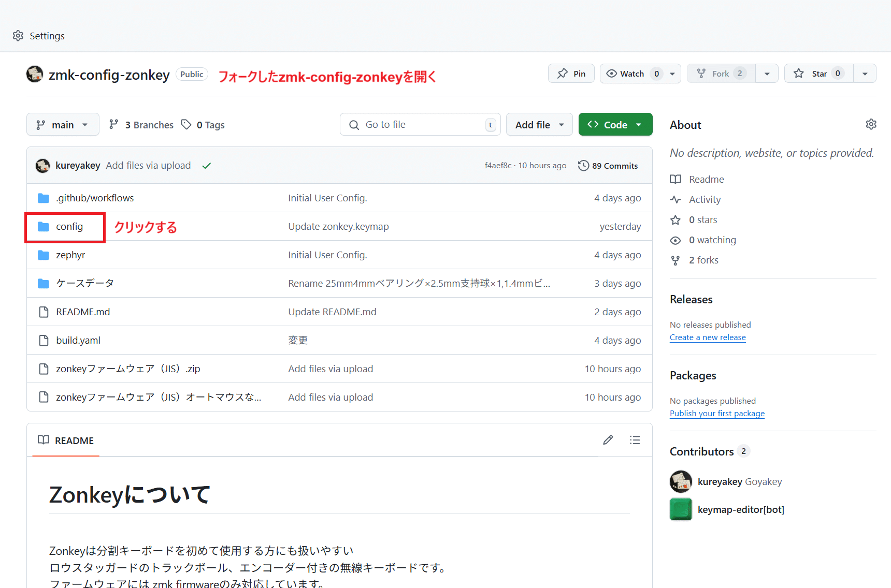Click the keymap-editor[bot] contributor avatar
Image resolution: width=891 pixels, height=588 pixels.
tap(681, 510)
